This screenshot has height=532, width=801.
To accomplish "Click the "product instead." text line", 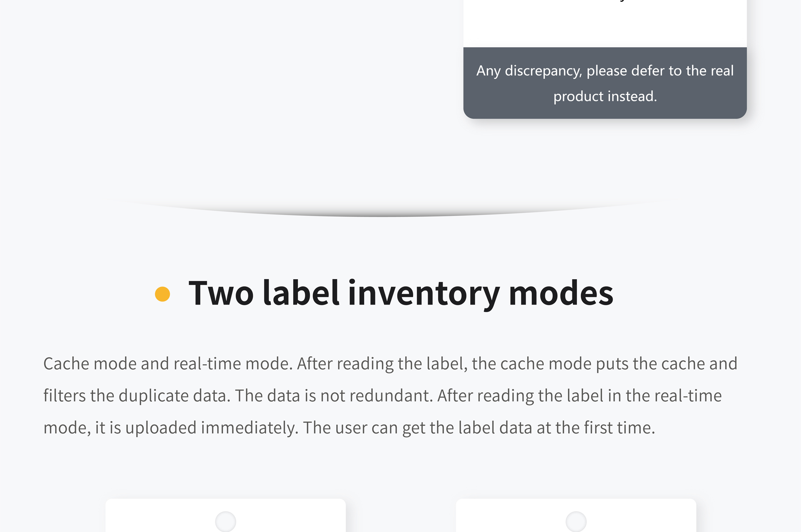I will [605, 96].
